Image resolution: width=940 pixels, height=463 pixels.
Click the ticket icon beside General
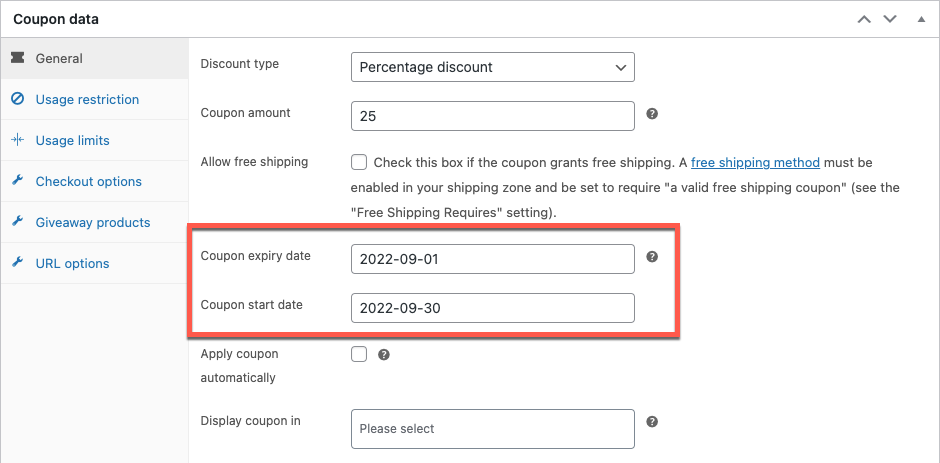(x=17, y=58)
